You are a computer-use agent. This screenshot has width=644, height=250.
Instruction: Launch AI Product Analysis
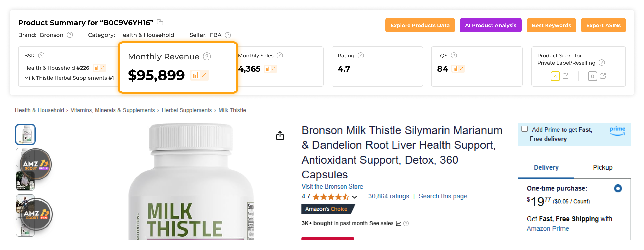tap(491, 25)
